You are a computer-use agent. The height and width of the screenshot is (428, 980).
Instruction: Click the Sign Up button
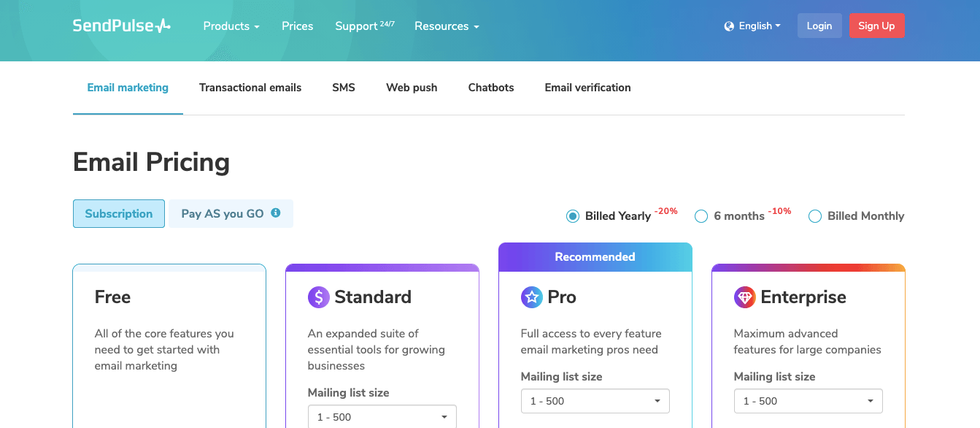coord(876,26)
